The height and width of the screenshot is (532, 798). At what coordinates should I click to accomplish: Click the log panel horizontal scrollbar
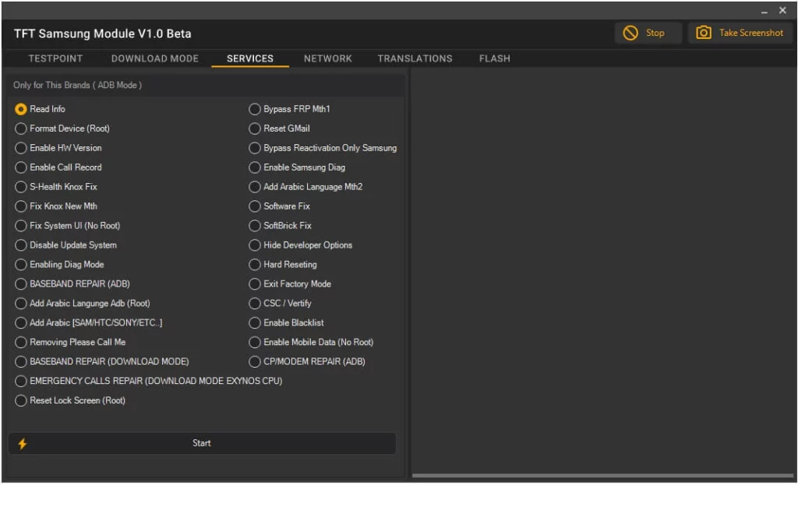[602, 476]
